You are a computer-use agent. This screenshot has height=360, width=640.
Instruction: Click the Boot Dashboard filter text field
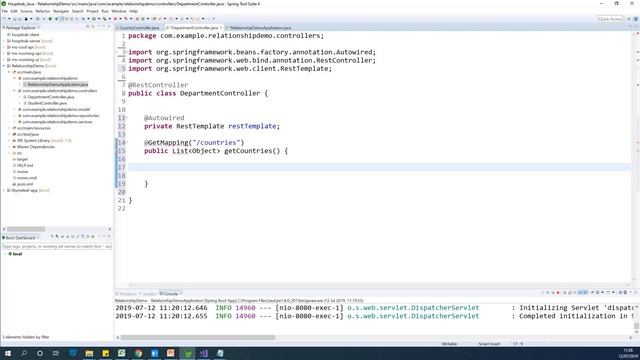(57, 247)
